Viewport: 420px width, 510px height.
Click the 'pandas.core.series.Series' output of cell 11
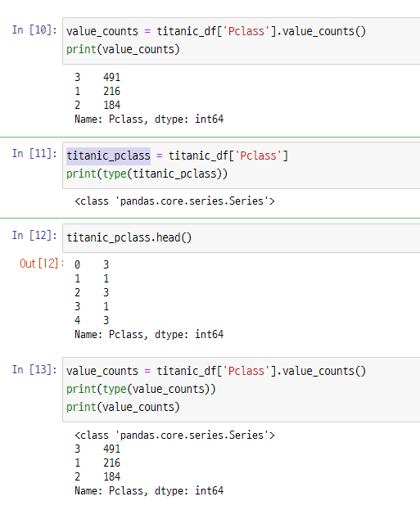[174, 201]
